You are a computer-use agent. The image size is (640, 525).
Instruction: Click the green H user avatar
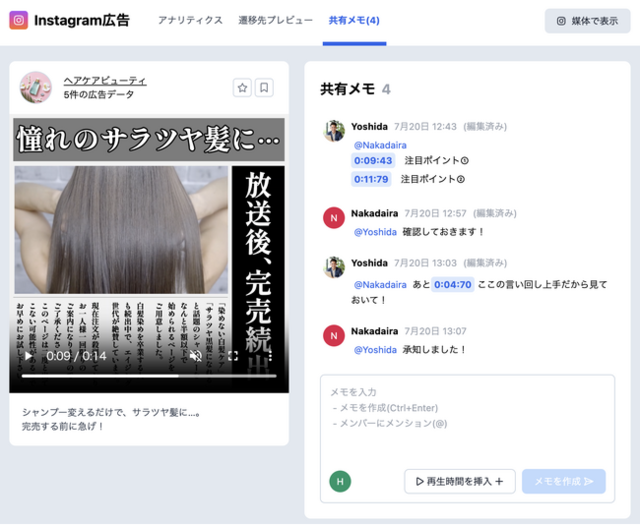pyautogui.click(x=340, y=481)
